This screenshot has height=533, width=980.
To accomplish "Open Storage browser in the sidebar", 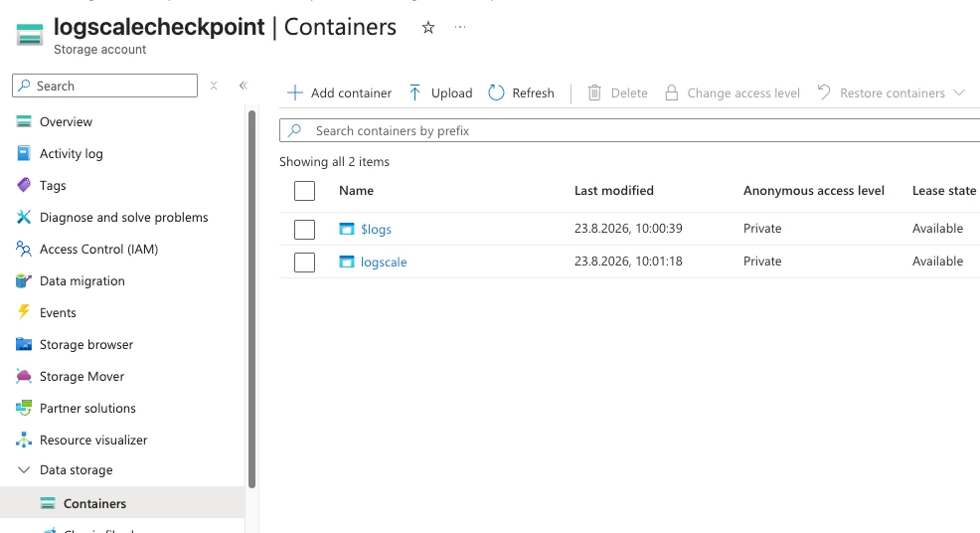I will [86, 344].
